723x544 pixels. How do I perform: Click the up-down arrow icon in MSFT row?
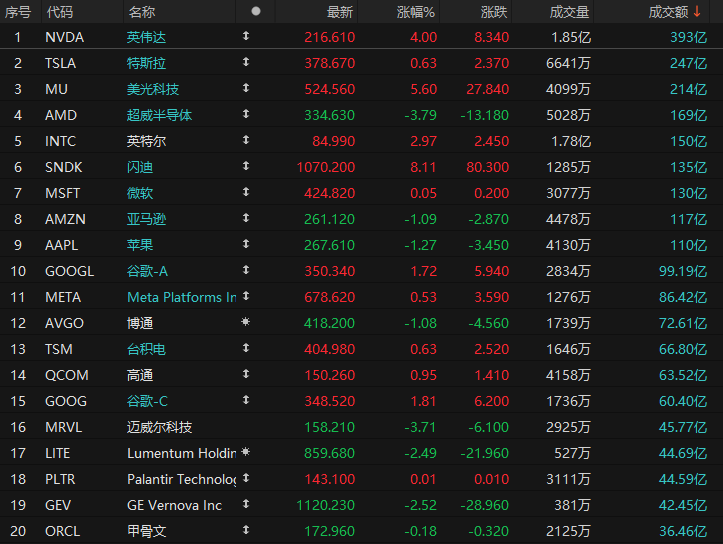pos(246,192)
